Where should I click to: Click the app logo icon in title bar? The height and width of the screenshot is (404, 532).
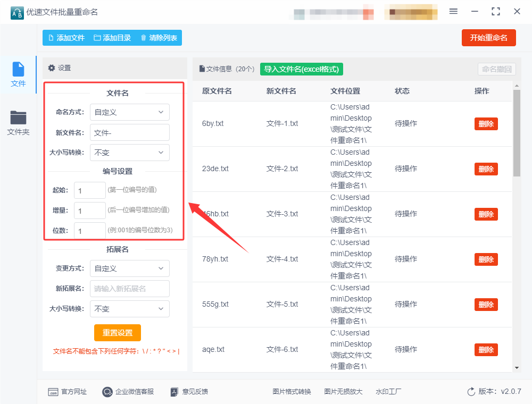pos(17,13)
